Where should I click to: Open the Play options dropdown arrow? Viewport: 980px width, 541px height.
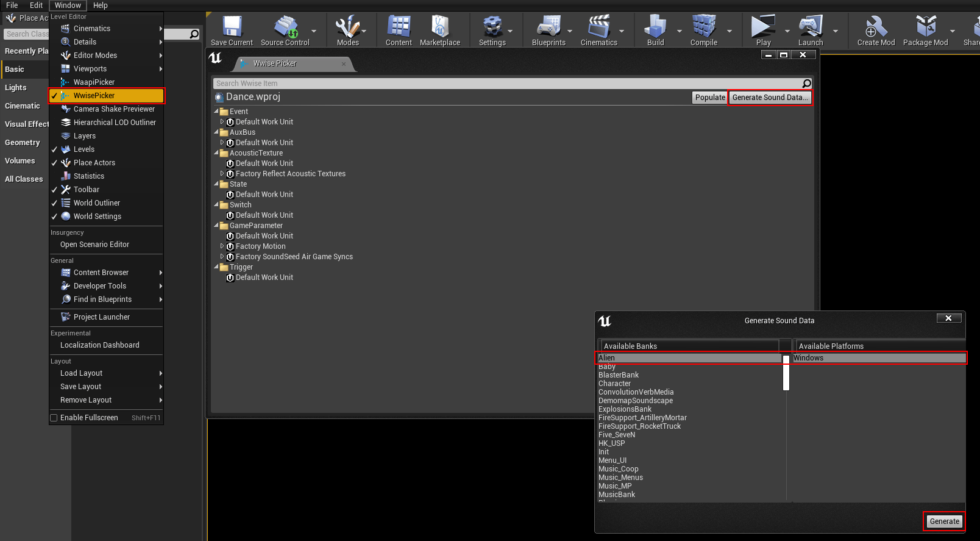point(787,30)
